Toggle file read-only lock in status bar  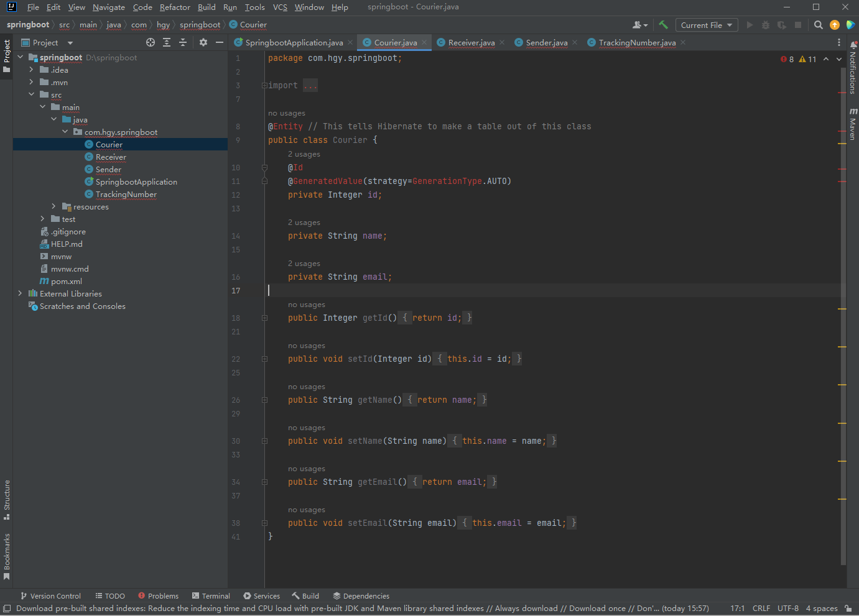click(848, 609)
